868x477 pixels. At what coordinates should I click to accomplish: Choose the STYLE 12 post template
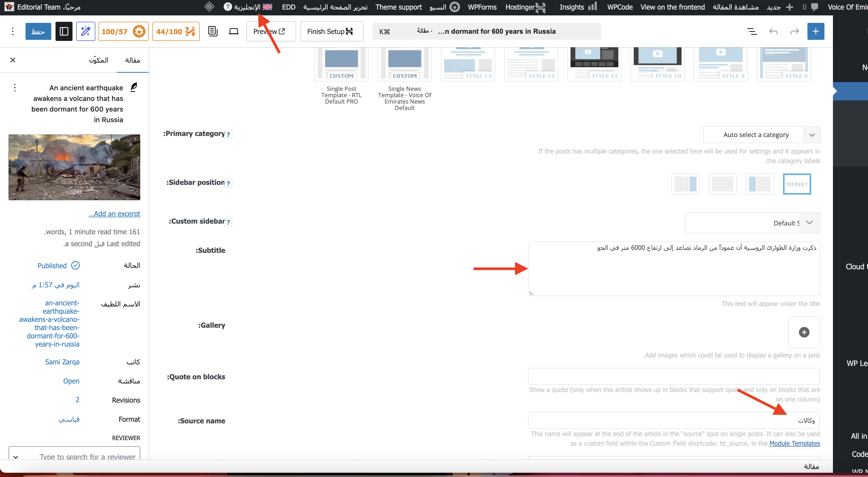[x=531, y=64]
